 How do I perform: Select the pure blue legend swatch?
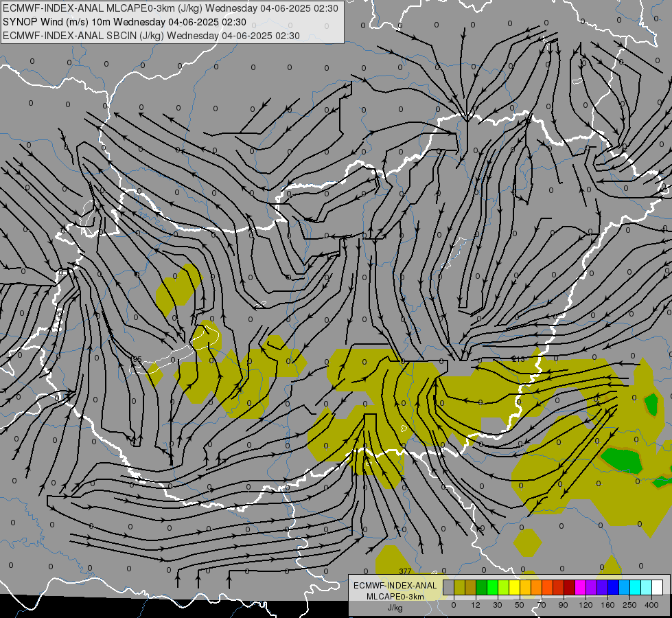(613, 587)
